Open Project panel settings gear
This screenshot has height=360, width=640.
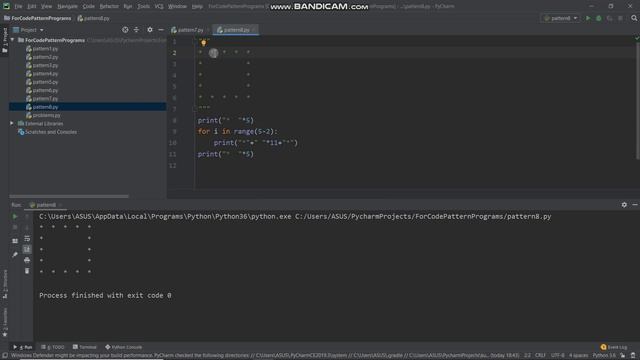(150, 30)
